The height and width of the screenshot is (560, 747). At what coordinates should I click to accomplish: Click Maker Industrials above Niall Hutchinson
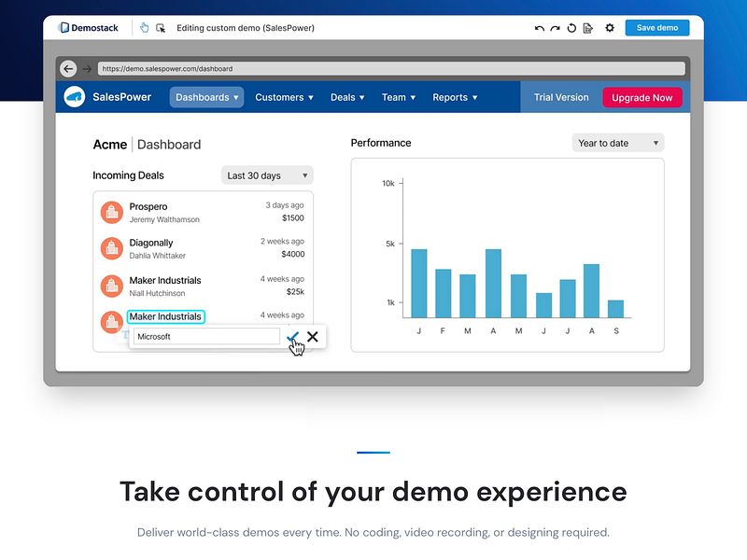[165, 281]
